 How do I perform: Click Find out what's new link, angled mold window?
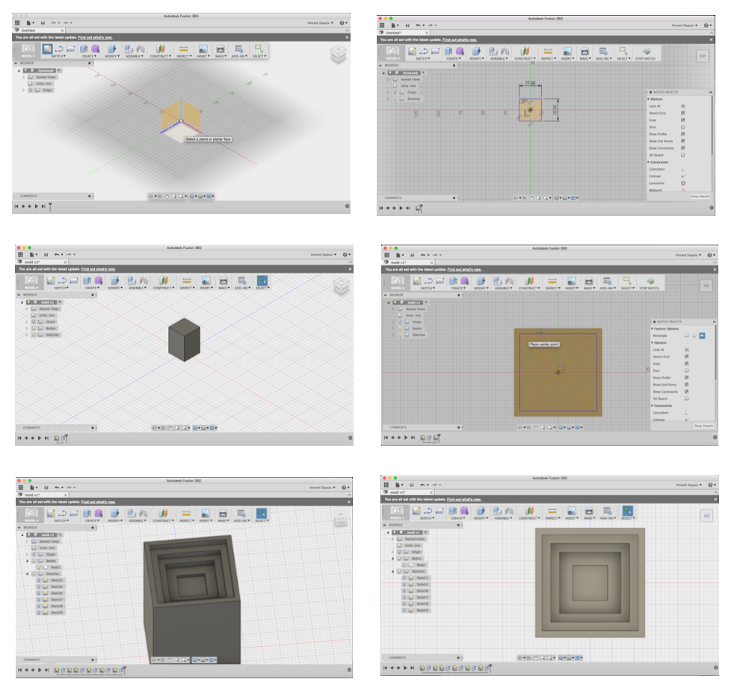coord(98,502)
